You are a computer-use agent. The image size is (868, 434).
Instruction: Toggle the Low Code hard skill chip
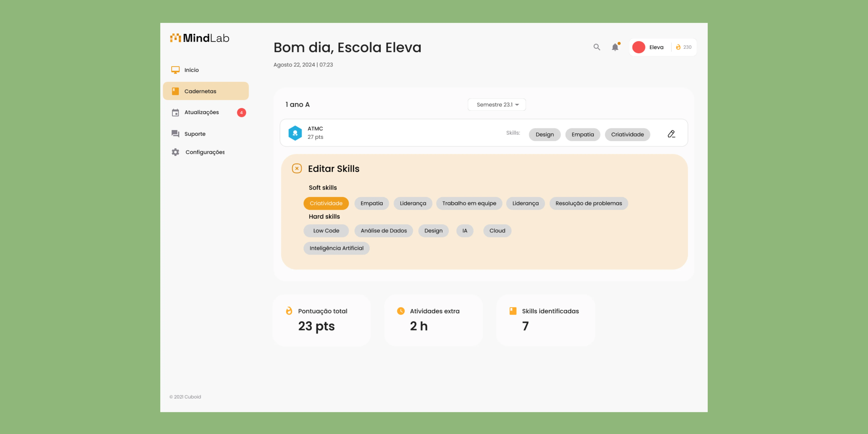326,231
